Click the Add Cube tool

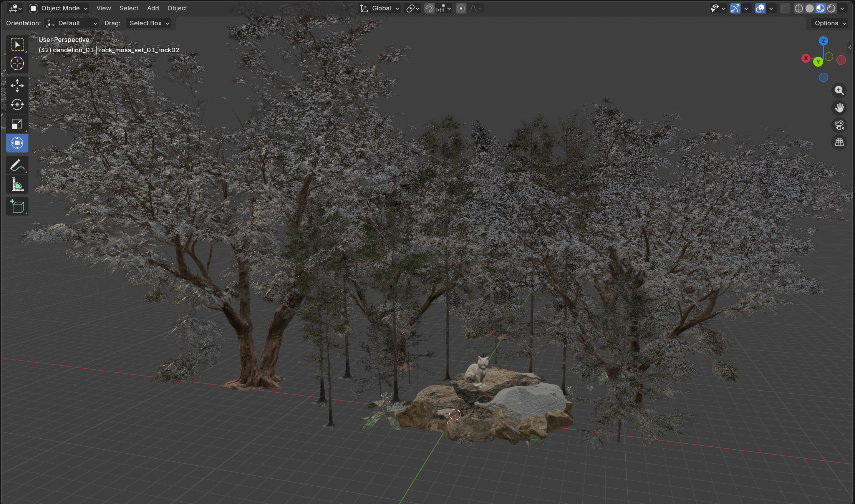coord(17,207)
